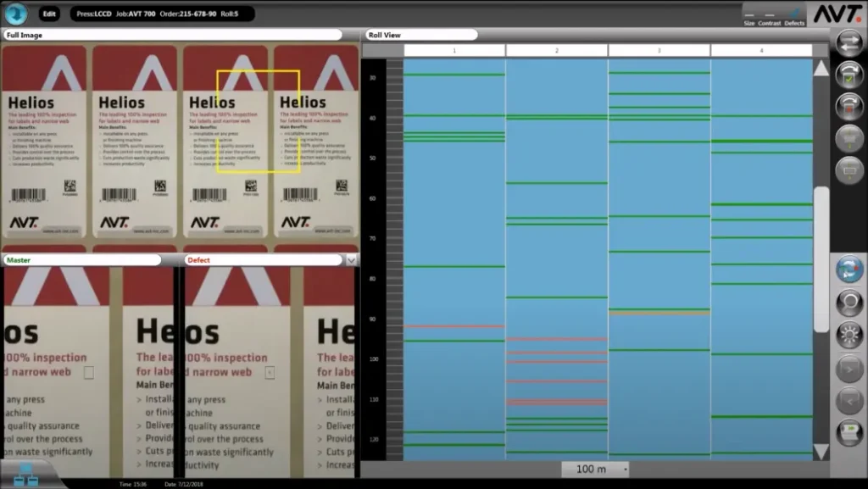Click the 30 mark on roll ruler
Viewport: 868px width, 489px height.
click(x=373, y=78)
